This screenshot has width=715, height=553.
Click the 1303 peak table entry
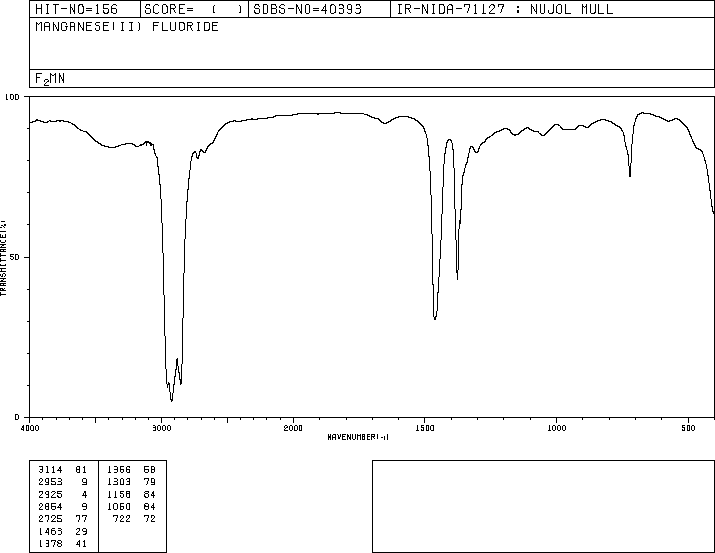pos(119,482)
